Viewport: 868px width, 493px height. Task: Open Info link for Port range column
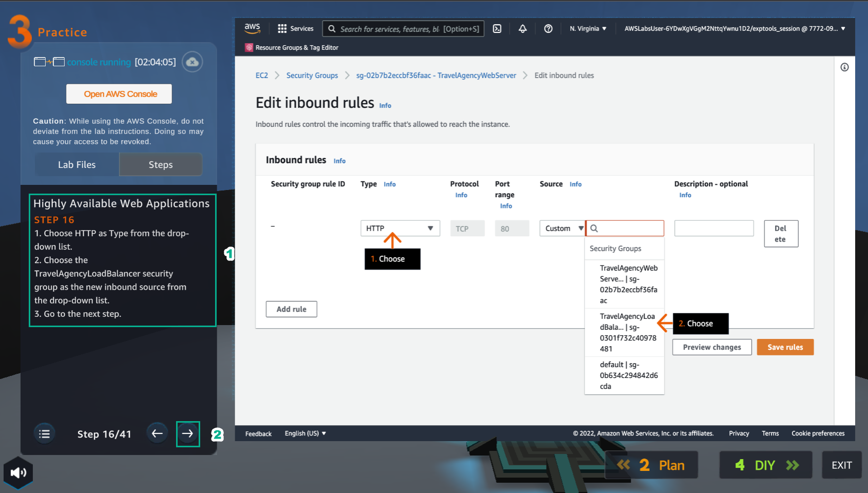click(x=506, y=206)
